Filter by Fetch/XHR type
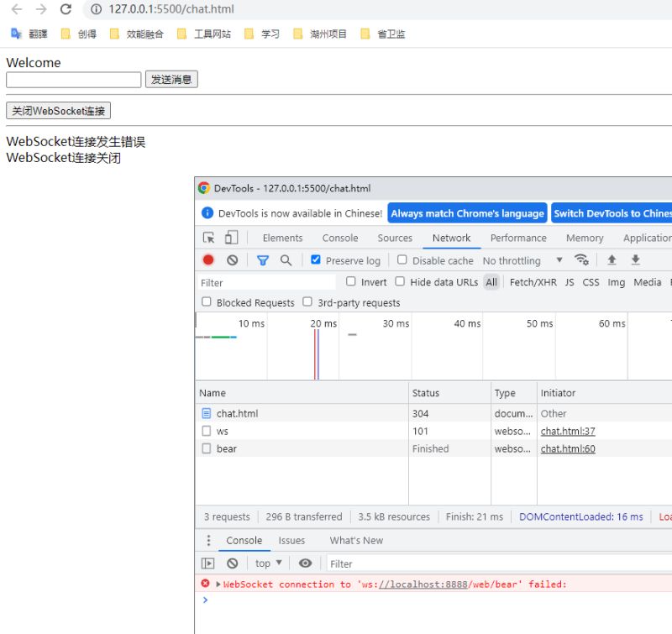The image size is (672, 634). click(x=533, y=282)
